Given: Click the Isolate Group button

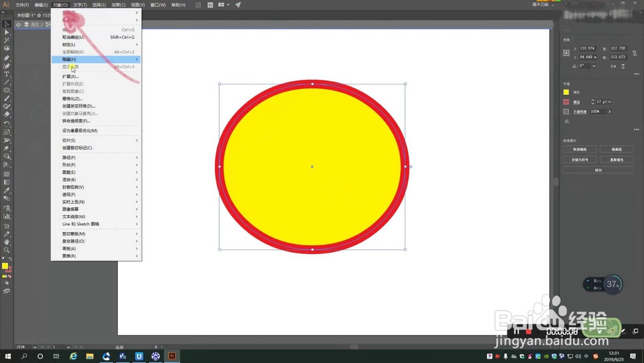Looking at the screenshot, I should (616, 149).
